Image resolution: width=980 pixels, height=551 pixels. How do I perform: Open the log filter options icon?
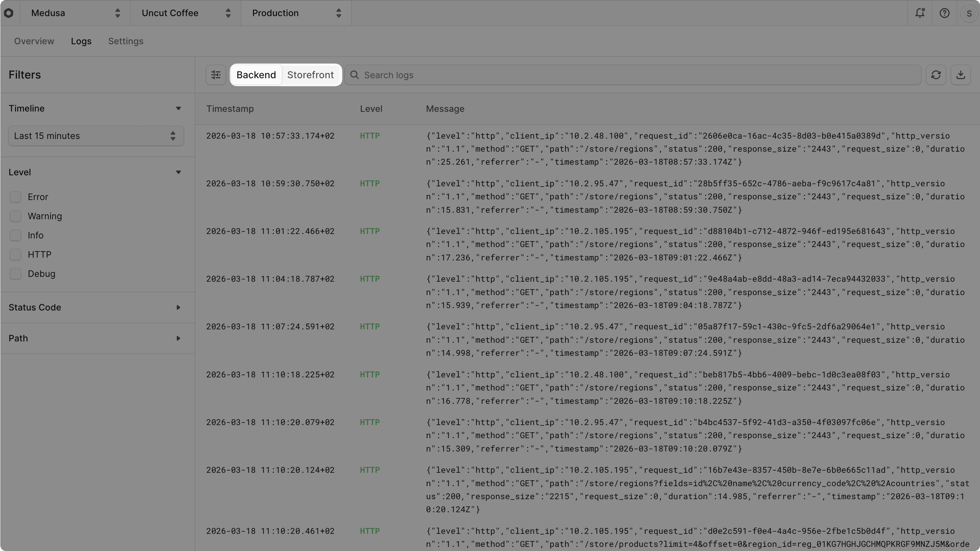tap(216, 74)
